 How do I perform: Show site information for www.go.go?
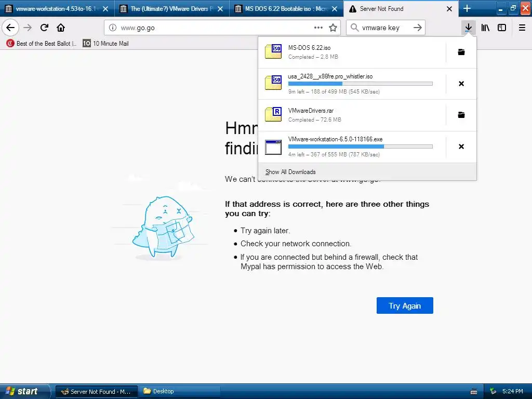[x=113, y=28]
